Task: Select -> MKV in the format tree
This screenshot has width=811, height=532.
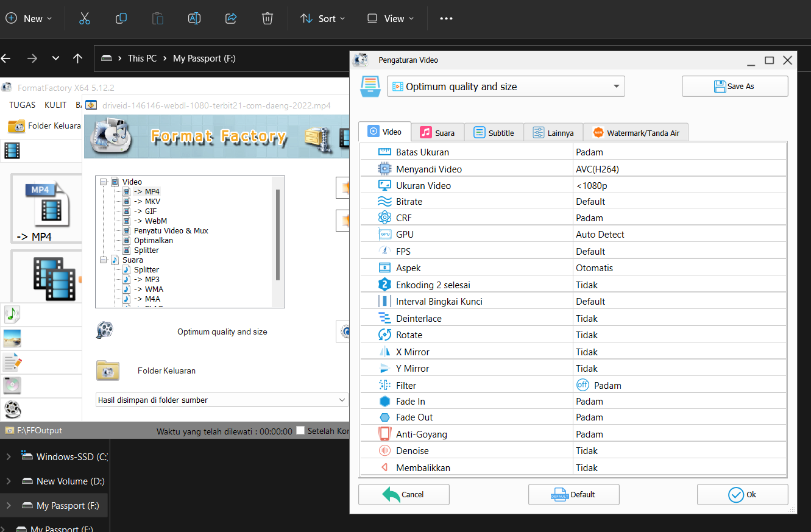Action: coord(147,201)
